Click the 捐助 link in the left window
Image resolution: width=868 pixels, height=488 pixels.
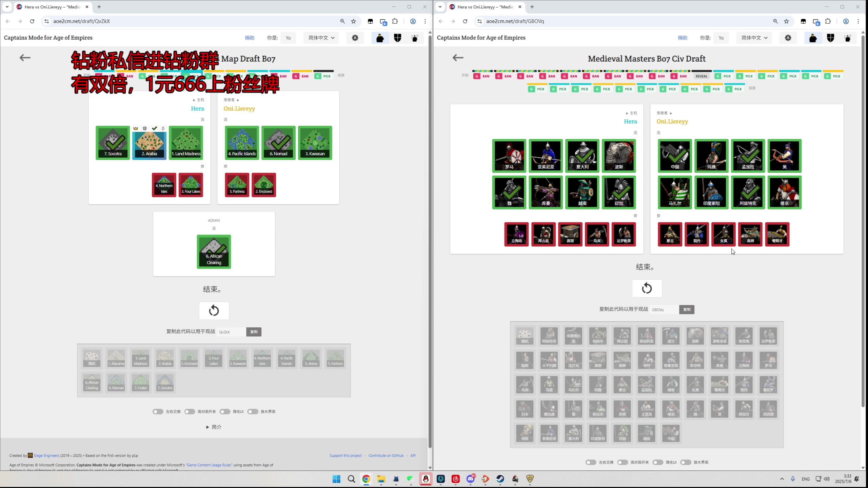250,38
